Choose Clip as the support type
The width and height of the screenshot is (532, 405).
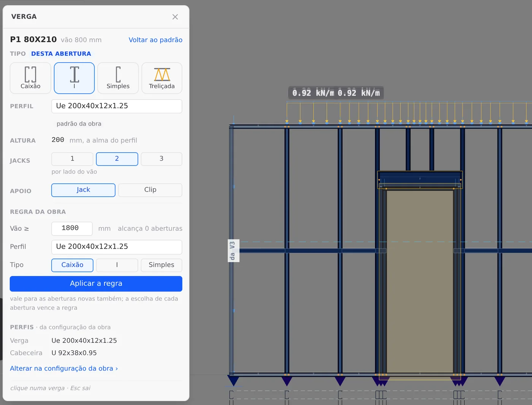tap(150, 190)
